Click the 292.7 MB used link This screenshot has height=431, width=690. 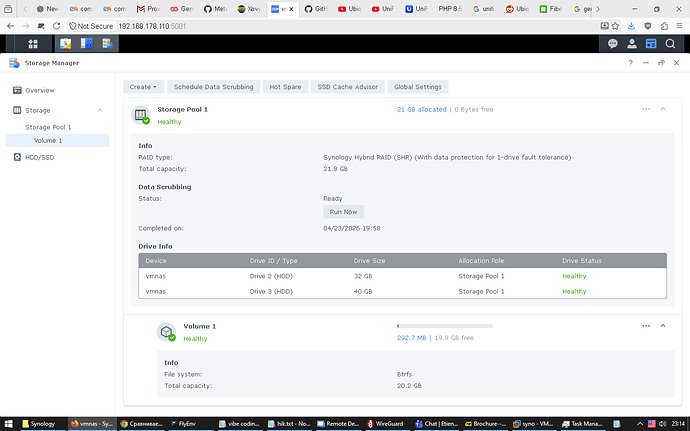(411, 338)
